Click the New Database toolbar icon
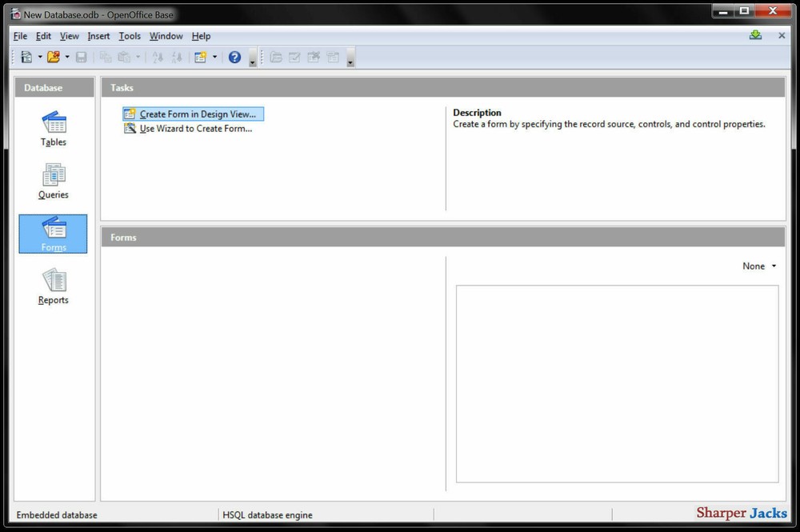The image size is (800, 532). click(x=26, y=57)
